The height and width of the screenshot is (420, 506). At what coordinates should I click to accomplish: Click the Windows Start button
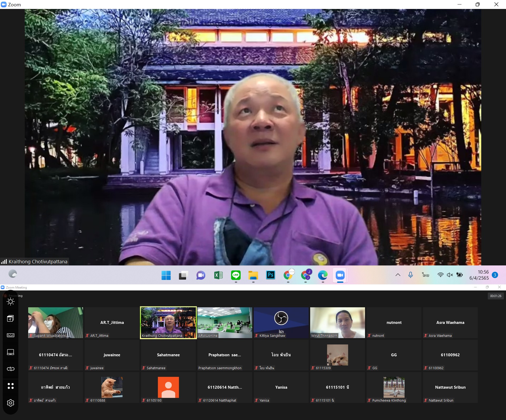(x=166, y=275)
